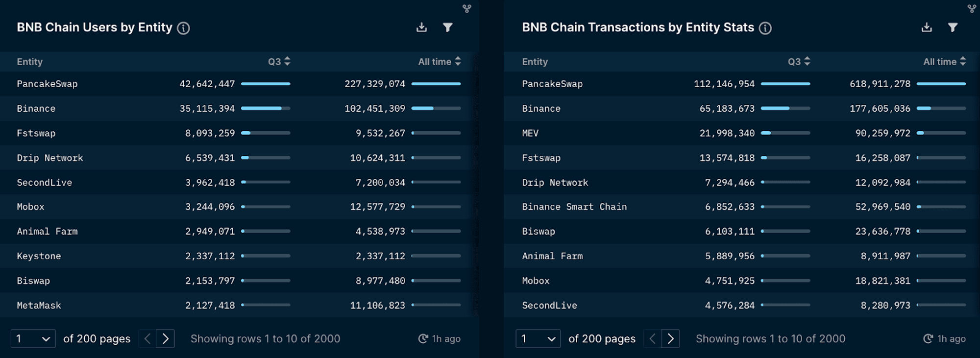Open filter for BNB Chain Users by Entity
The width and height of the screenshot is (980, 358).
(x=447, y=27)
